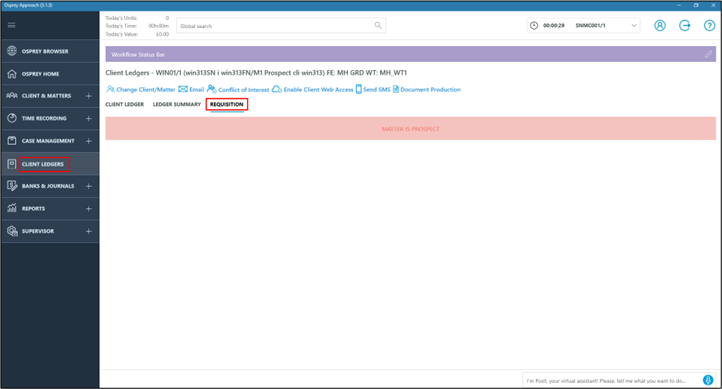Click the logout arrow icon
The width and height of the screenshot is (722, 389).
tap(685, 25)
